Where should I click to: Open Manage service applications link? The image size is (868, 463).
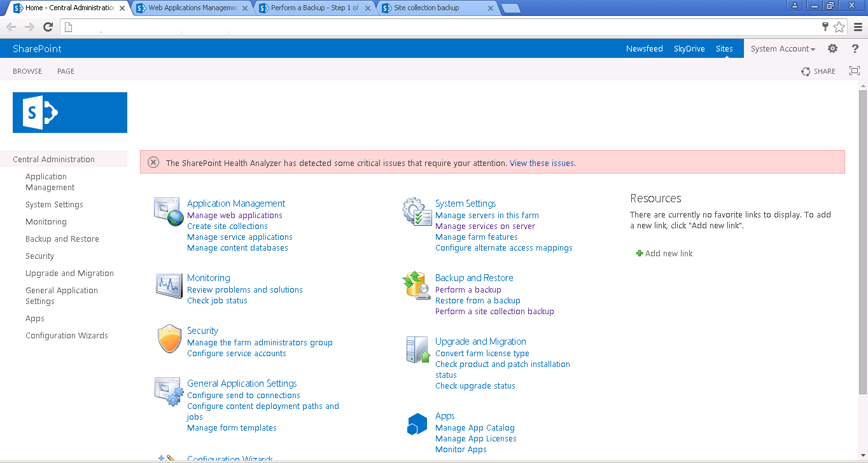[x=240, y=237]
